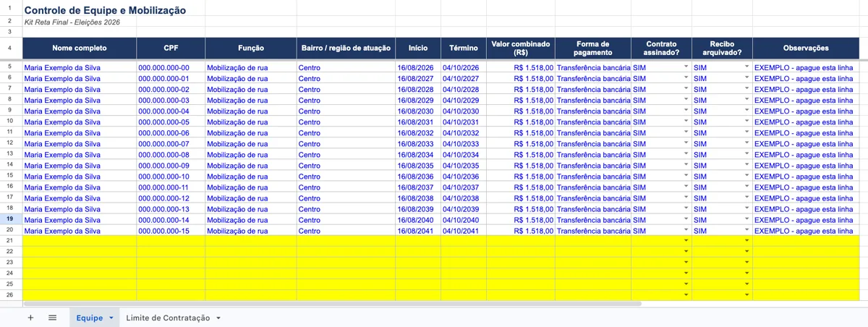Select Maria Exemplo da Silva in row 5
This screenshot has width=868, height=327.
[80, 67]
